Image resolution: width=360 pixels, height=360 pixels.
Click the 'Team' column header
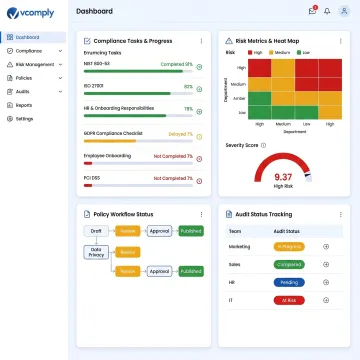tap(235, 231)
